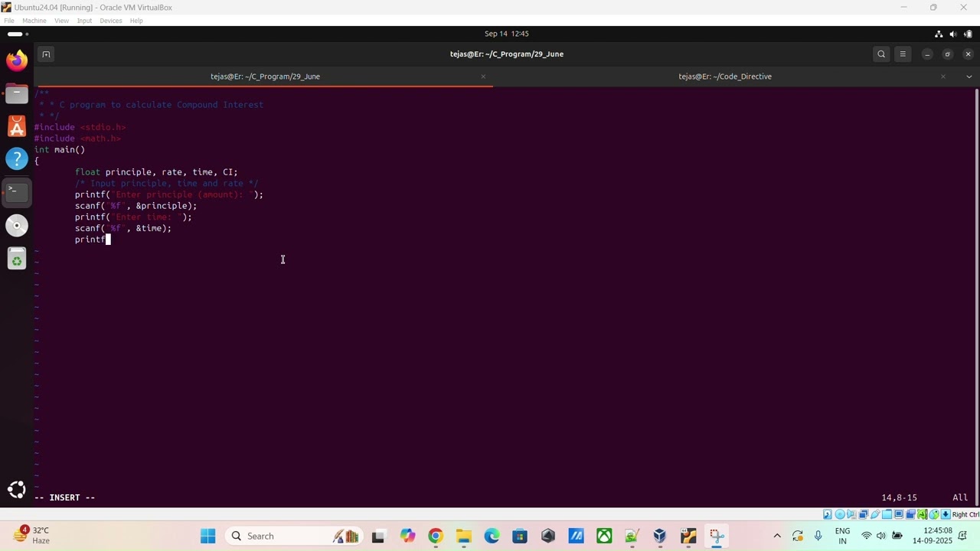Open Snipping Tool from taskbar
Screen dimensions: 980x551
point(717,536)
